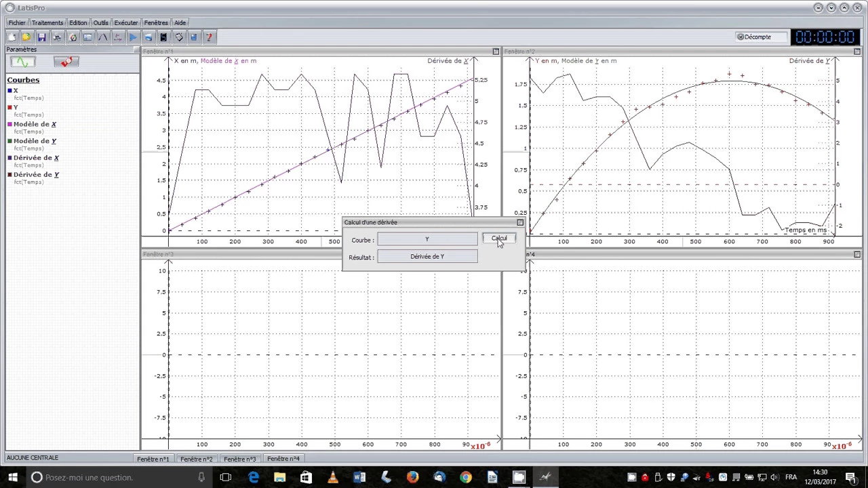Open the Aide menu
Screen dimensions: 868x488
click(180, 22)
